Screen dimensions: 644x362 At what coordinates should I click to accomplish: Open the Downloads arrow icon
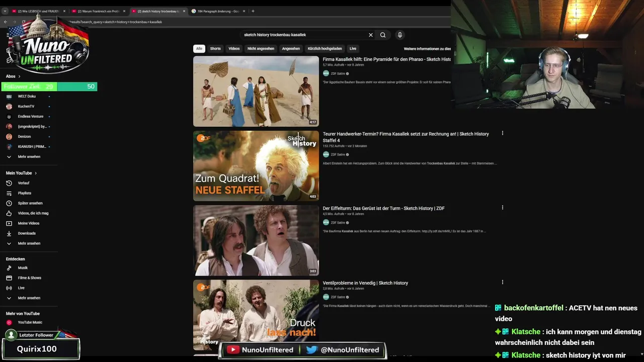pos(9,233)
